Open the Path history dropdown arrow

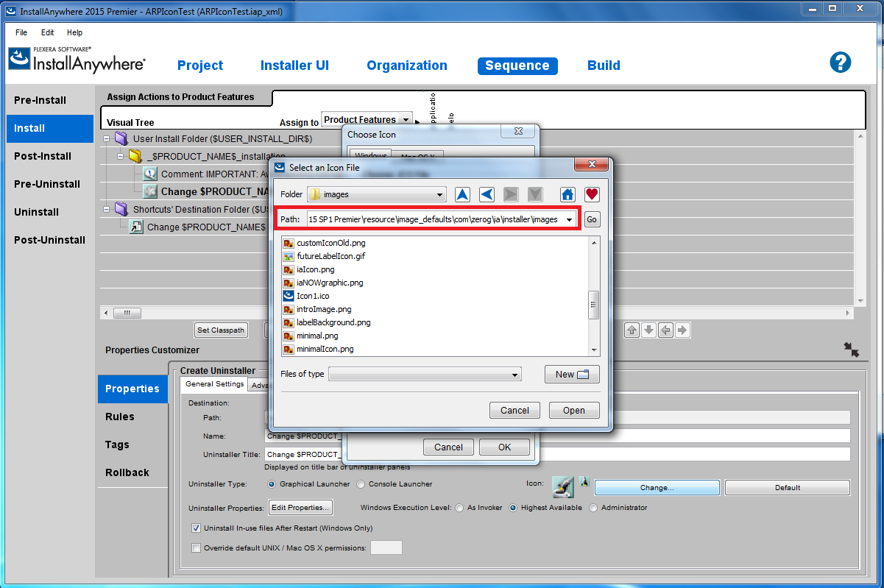[x=569, y=220]
